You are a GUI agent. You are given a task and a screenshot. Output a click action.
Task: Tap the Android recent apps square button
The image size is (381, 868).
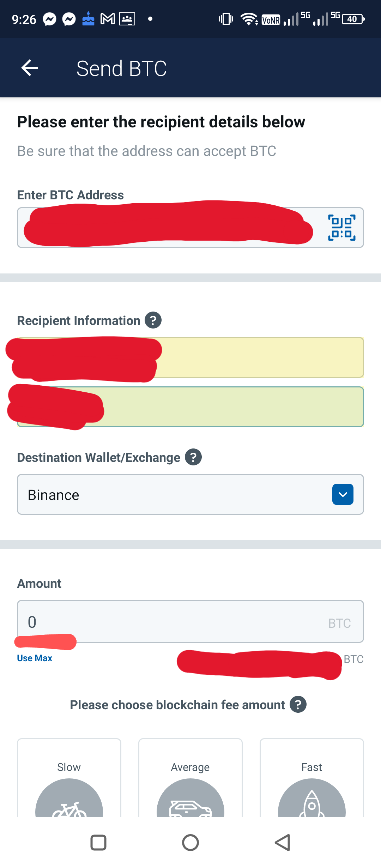98,843
